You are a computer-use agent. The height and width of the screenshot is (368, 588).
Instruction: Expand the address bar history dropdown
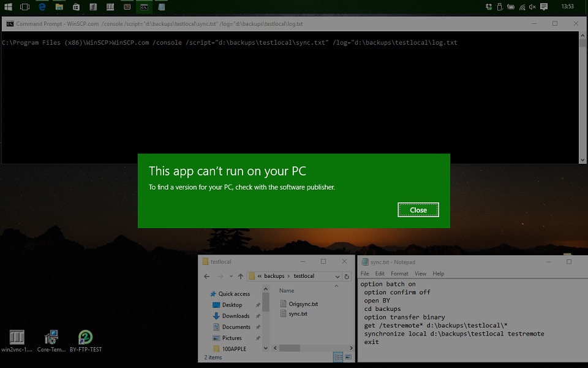pos(337,276)
